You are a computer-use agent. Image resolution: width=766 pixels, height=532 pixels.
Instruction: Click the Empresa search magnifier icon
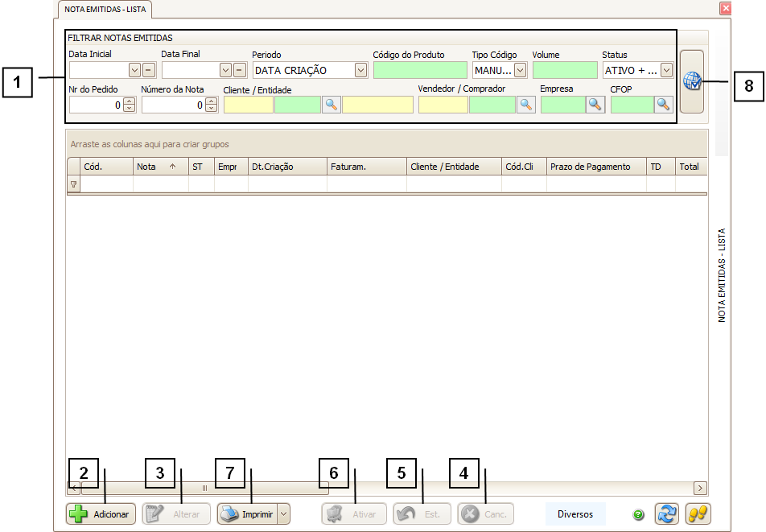pos(595,104)
